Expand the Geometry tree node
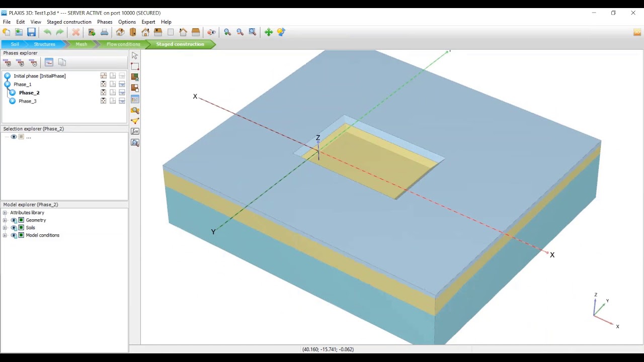 click(5, 220)
